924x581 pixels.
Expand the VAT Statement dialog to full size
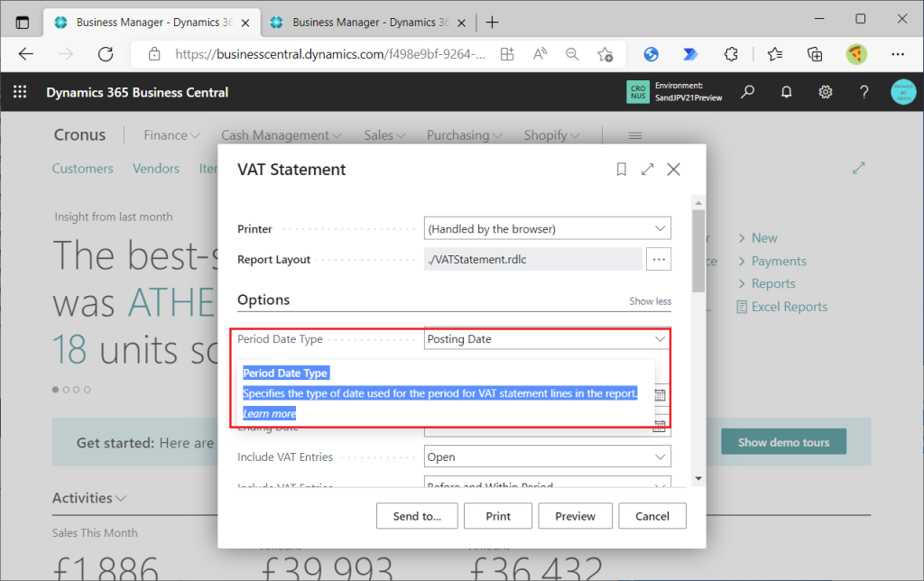pos(648,170)
